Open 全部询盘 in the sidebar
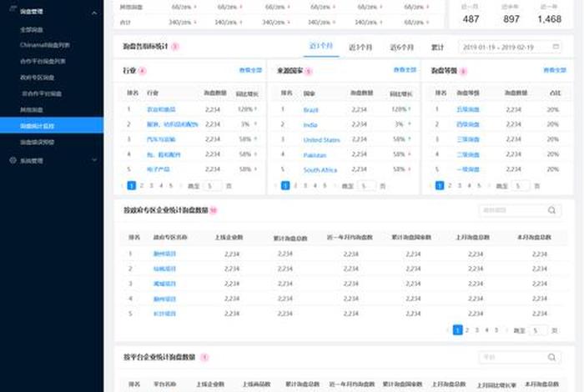 click(x=32, y=30)
